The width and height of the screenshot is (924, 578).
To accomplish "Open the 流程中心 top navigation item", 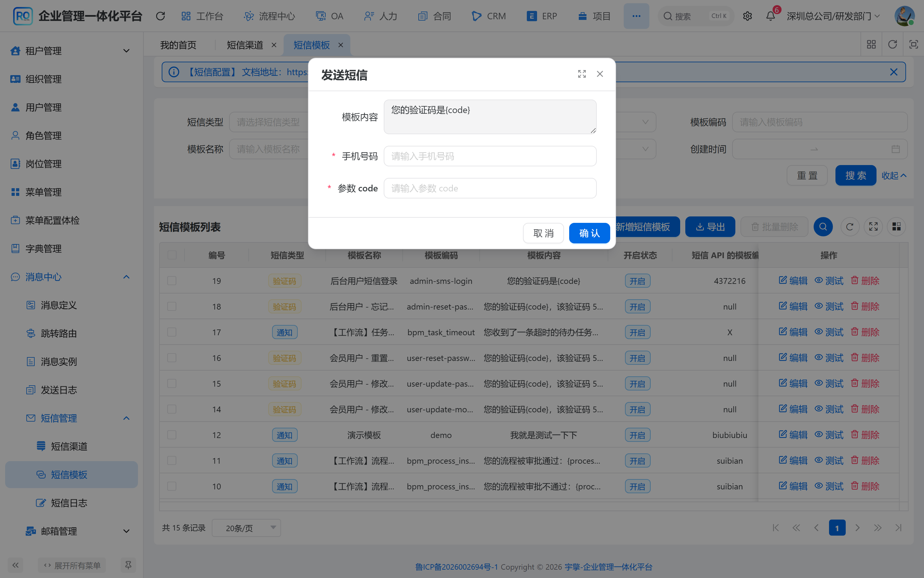I will (269, 16).
